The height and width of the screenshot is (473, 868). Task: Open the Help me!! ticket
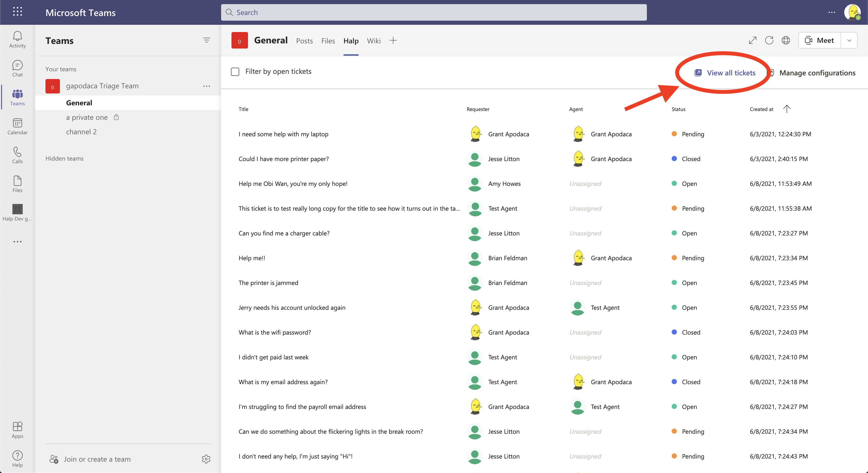(252, 258)
